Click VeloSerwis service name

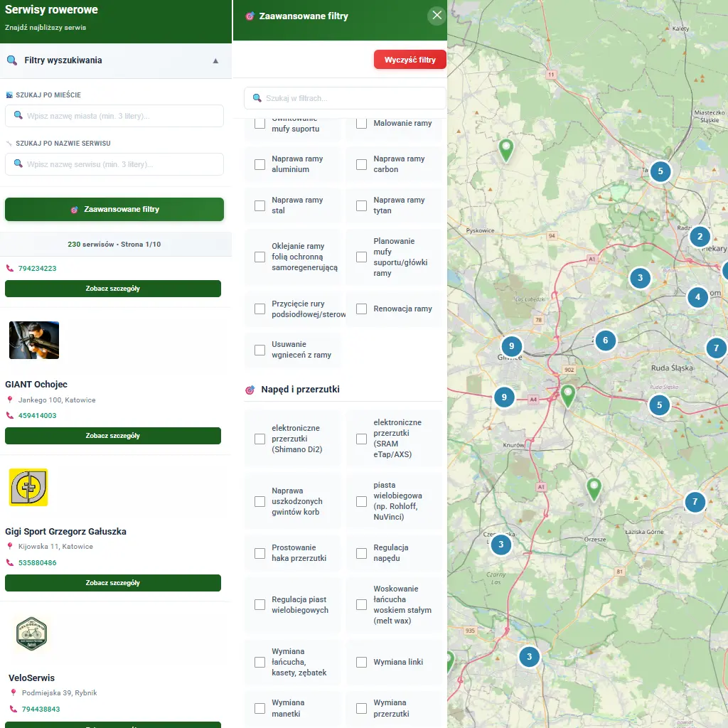tap(31, 678)
